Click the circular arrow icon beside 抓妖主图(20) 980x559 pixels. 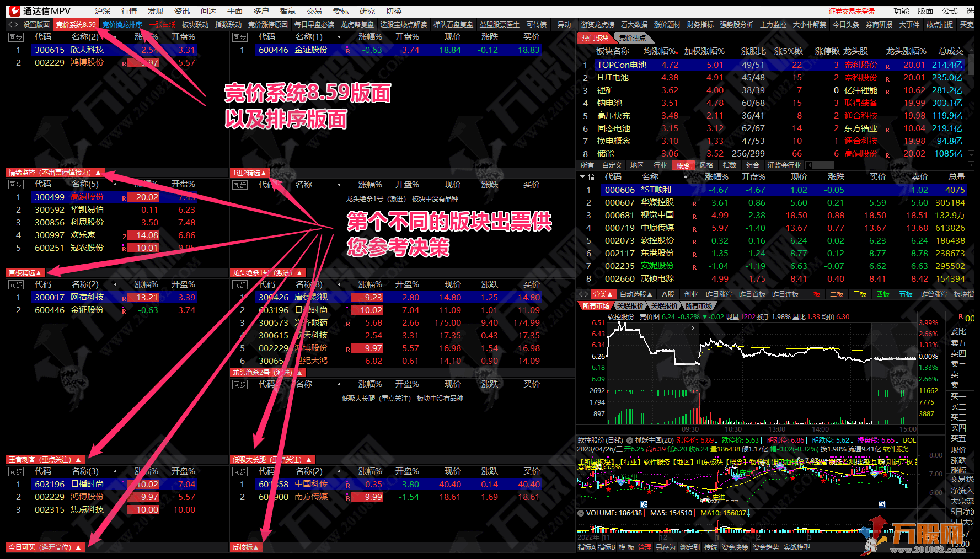pyautogui.click(x=630, y=440)
